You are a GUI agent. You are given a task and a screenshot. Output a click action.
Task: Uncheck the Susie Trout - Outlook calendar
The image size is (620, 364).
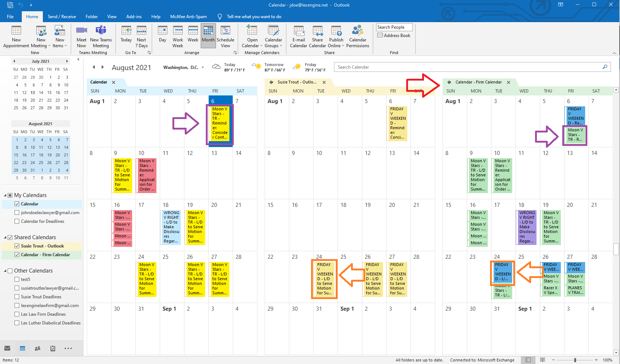tap(17, 246)
